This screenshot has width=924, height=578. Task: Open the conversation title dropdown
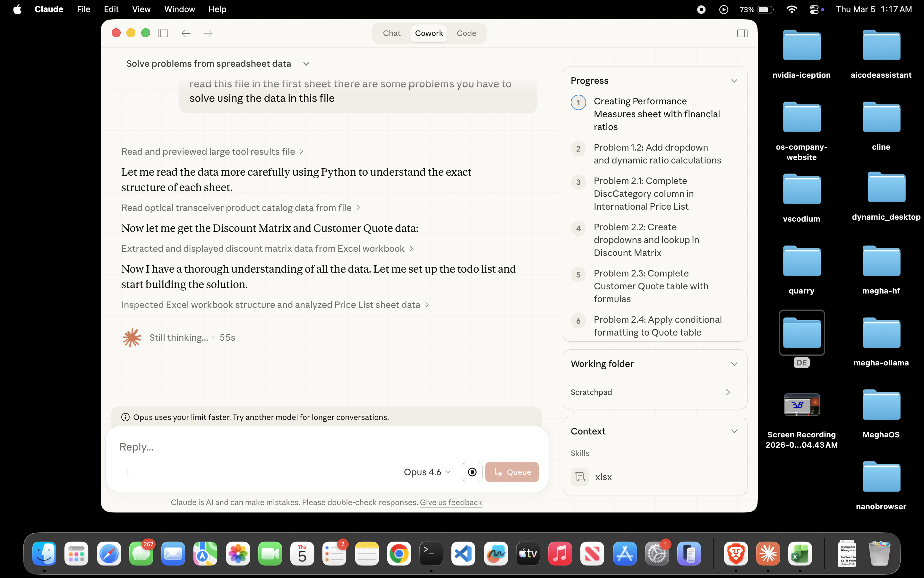pos(306,64)
